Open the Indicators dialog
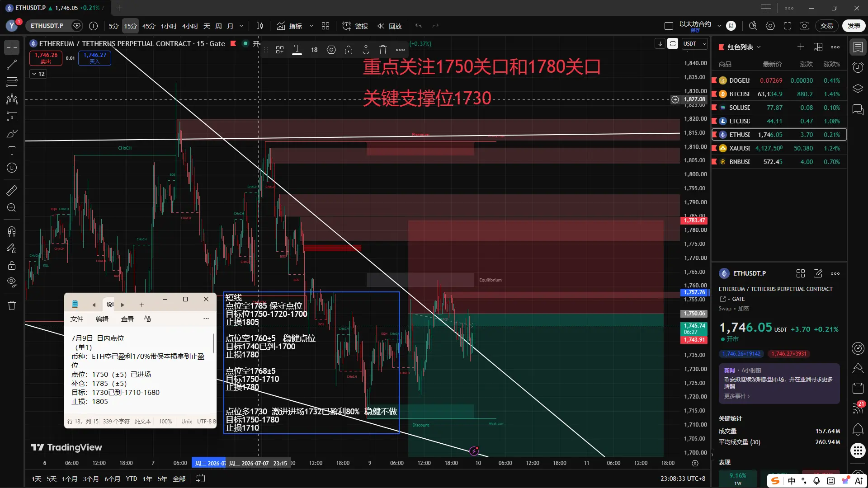The height and width of the screenshot is (488, 868). [289, 26]
